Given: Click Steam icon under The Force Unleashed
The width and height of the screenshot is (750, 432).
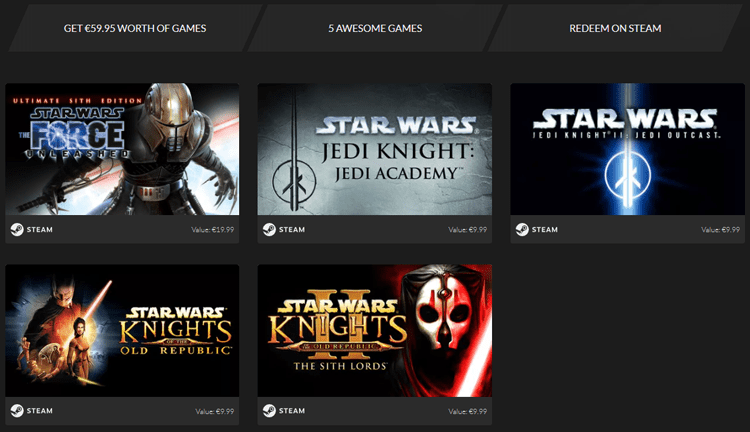Looking at the screenshot, I should coord(17,230).
